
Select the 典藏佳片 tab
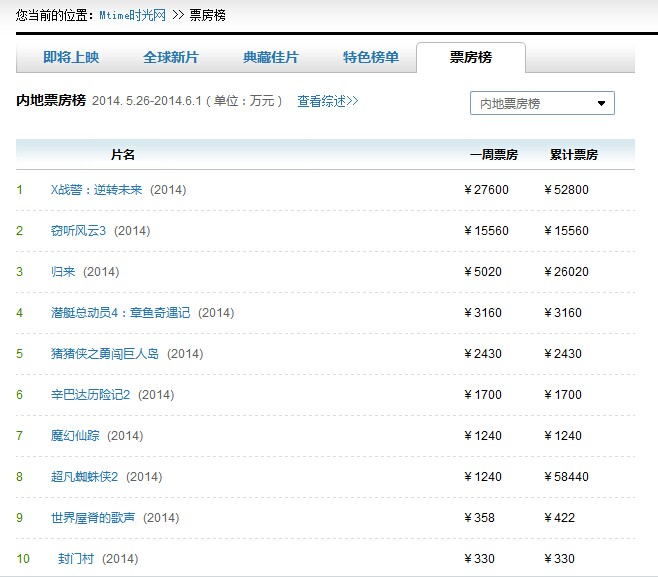tap(270, 58)
